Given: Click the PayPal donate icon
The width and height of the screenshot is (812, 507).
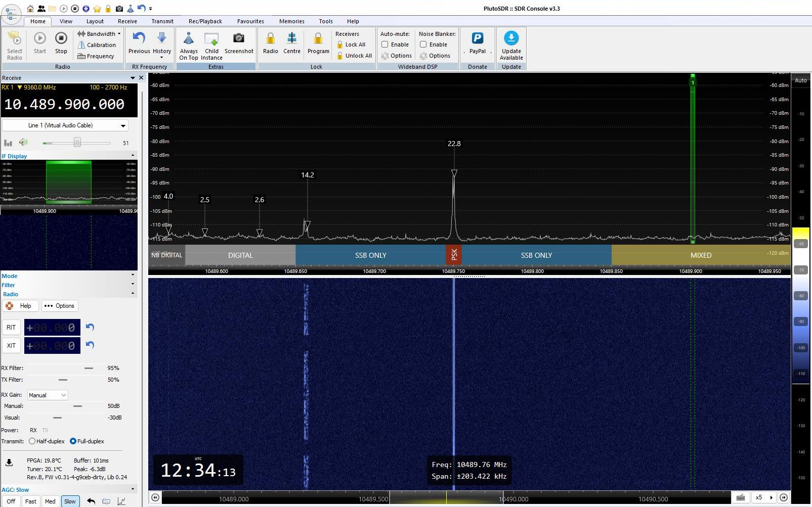Looking at the screenshot, I should (x=477, y=38).
